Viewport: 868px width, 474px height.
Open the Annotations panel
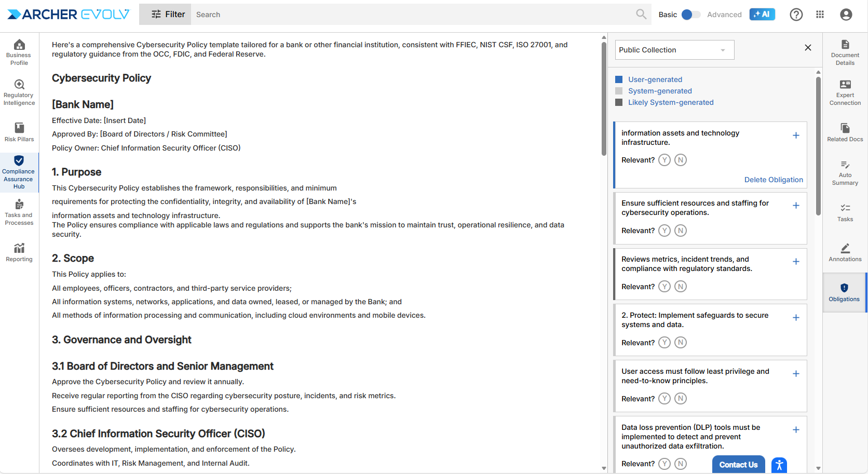pos(845,252)
